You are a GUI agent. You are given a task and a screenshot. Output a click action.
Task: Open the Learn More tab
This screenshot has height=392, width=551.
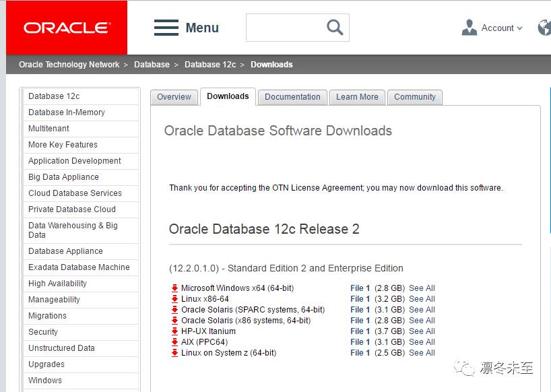357,97
